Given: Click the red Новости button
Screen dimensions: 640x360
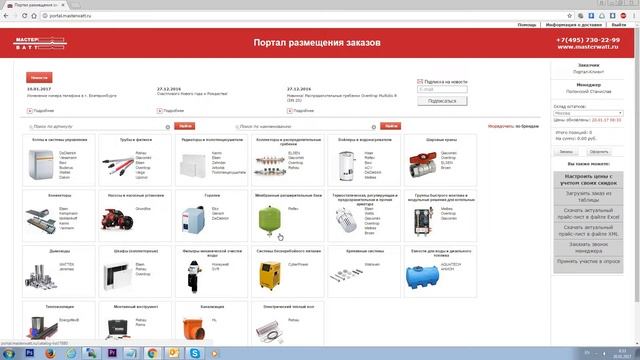Looking at the screenshot, I should click(x=39, y=77).
